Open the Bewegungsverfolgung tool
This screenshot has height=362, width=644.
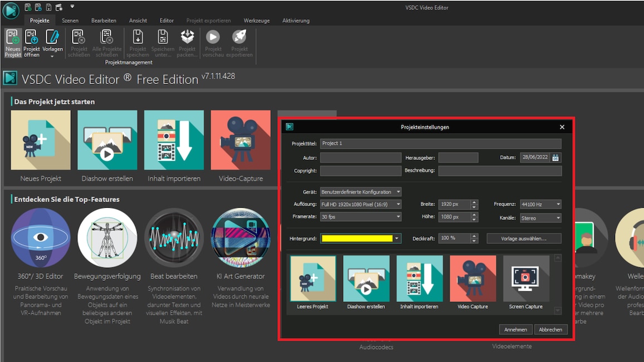pyautogui.click(x=107, y=237)
